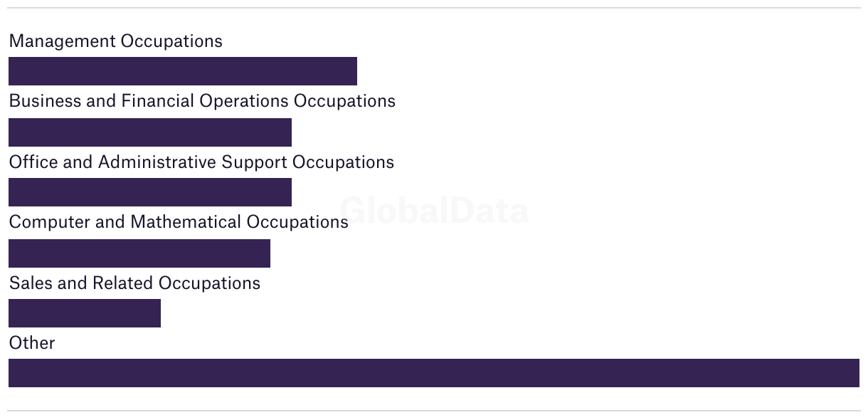The width and height of the screenshot is (868, 420).
Task: Select the Sales and Related Occupations label
Action: coord(134,283)
